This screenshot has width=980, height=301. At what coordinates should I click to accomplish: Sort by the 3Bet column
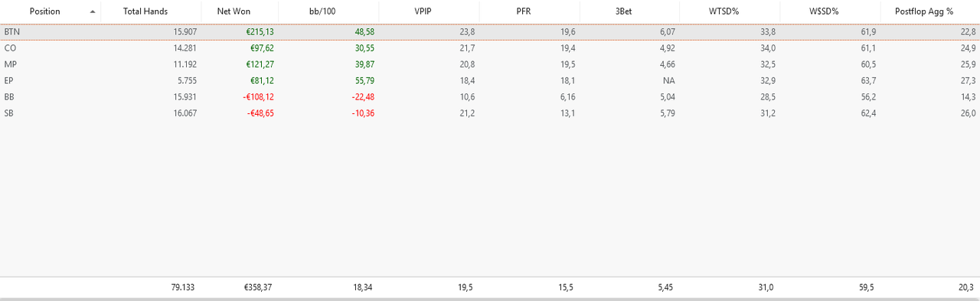coord(623,11)
